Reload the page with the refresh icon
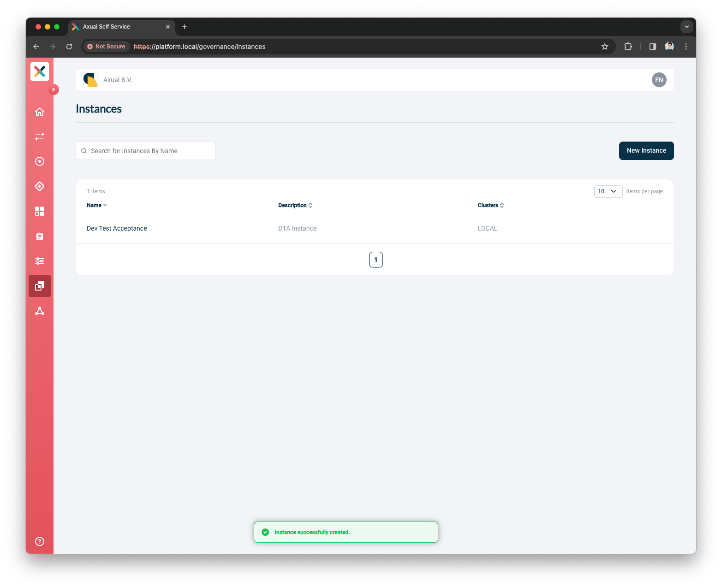This screenshot has width=722, height=588. coord(69,47)
